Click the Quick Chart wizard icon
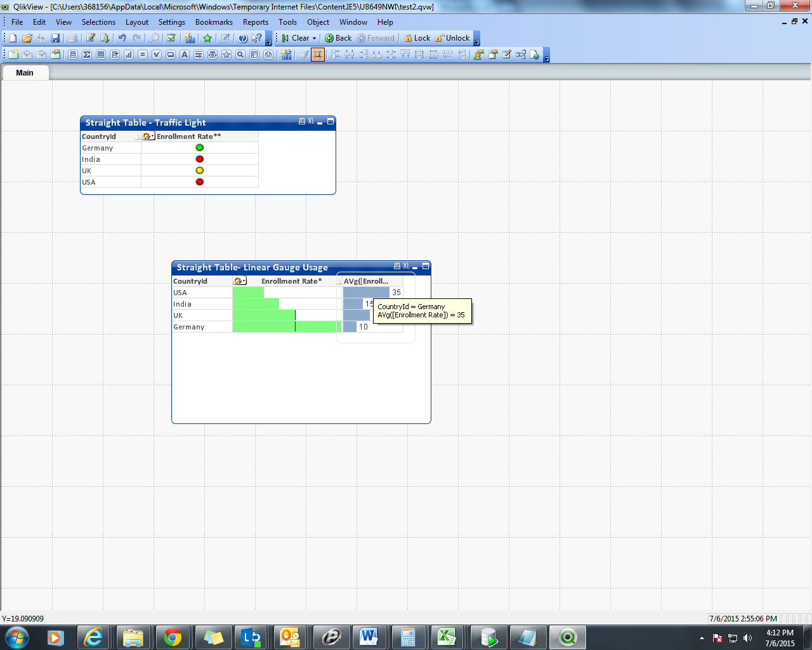812x650 pixels. click(x=190, y=38)
